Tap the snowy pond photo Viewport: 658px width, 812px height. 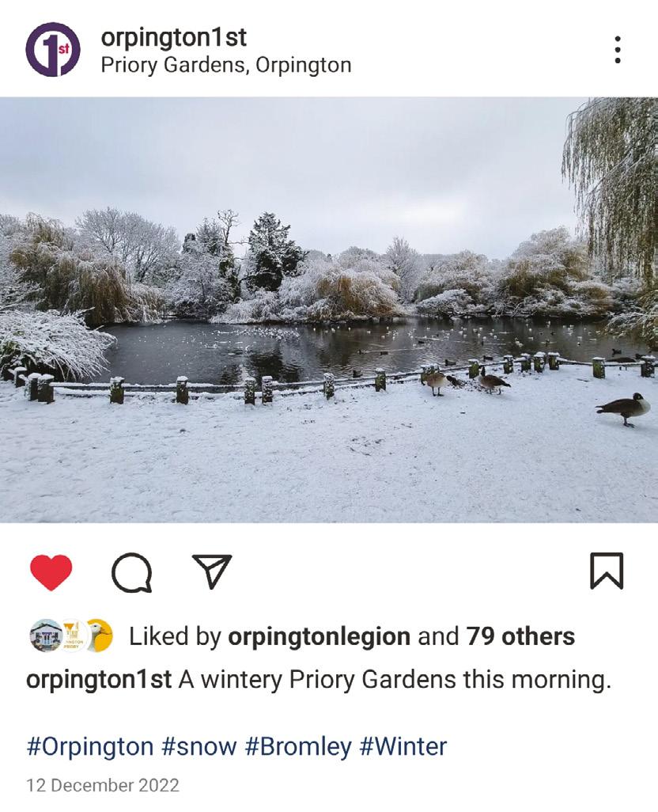[329, 309]
